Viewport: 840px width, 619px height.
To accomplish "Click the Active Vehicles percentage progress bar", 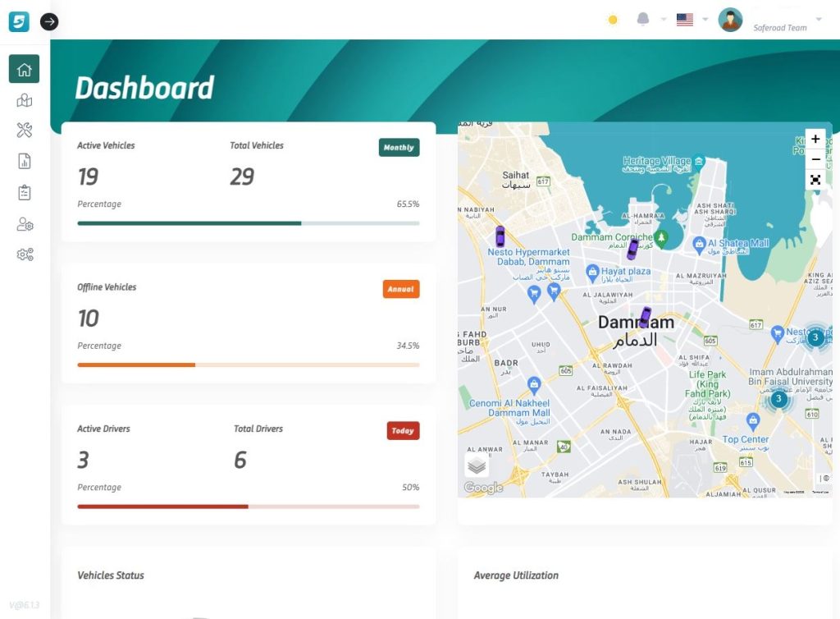I will tap(248, 223).
